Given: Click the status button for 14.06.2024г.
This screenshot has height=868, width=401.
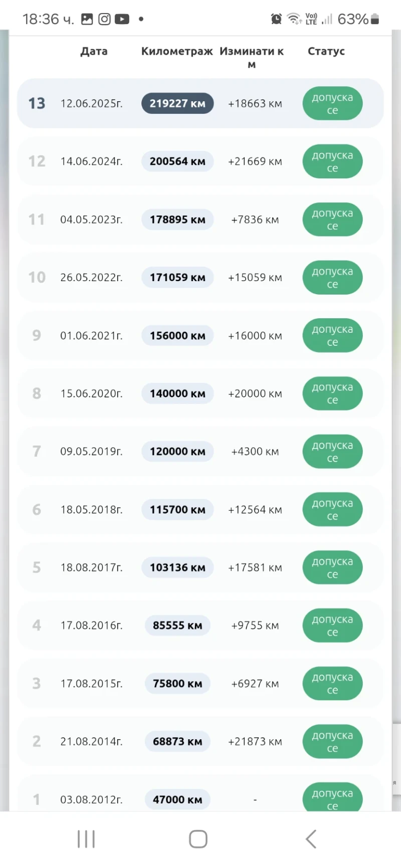Looking at the screenshot, I should pos(332,161).
